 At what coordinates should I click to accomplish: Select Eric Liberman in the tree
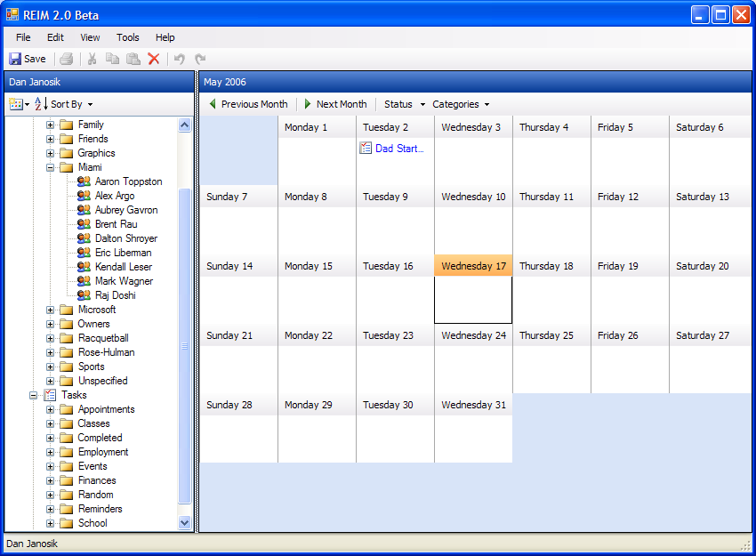(123, 252)
